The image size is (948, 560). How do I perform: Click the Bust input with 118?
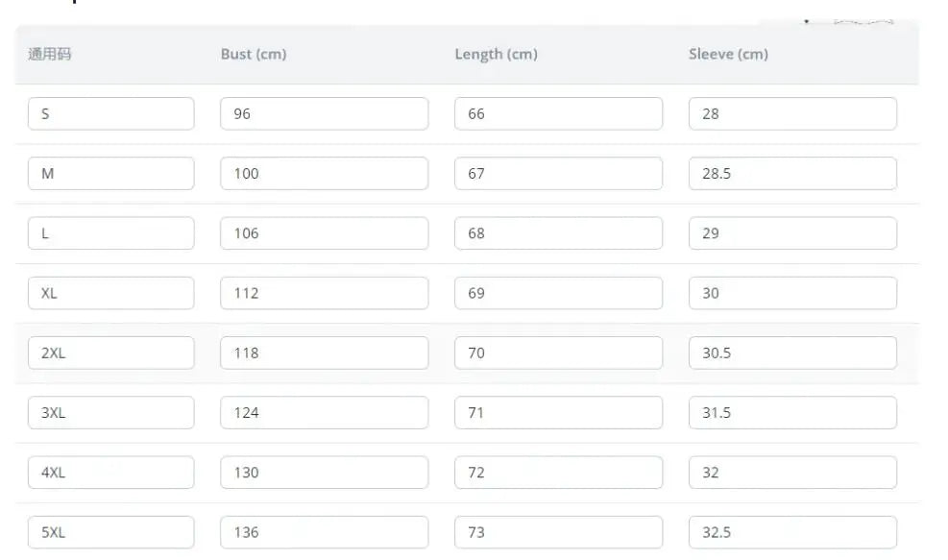point(324,353)
